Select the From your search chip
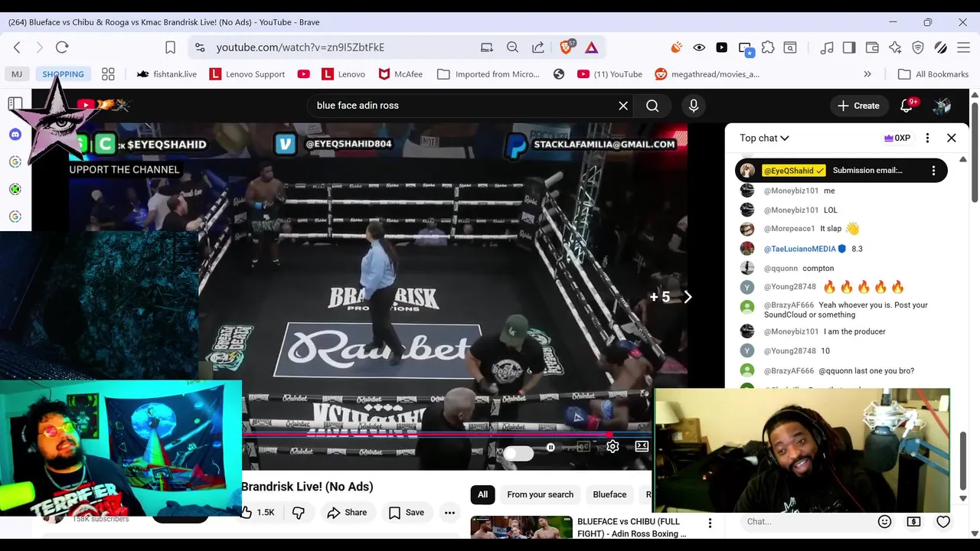Image resolution: width=980 pixels, height=551 pixels. click(540, 494)
